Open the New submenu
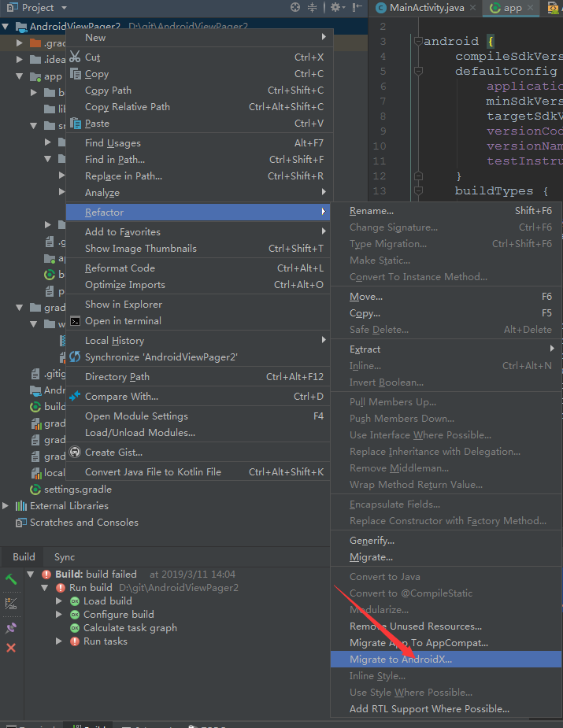563x728 pixels. coord(200,38)
